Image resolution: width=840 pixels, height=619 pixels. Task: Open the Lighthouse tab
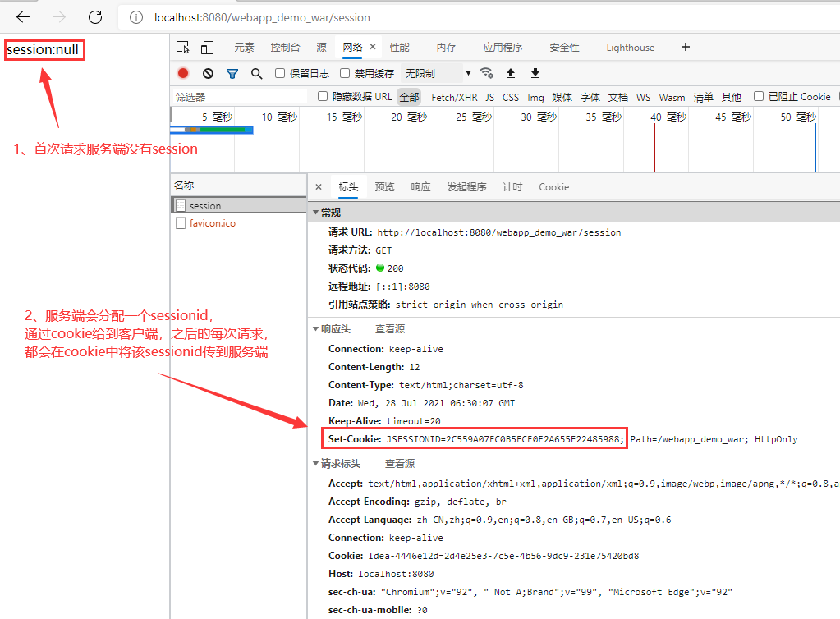[630, 48]
